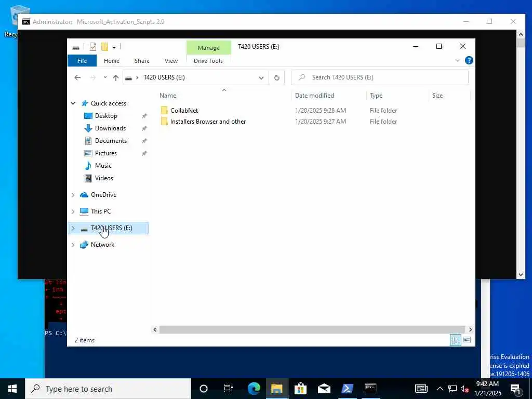Click the CollabNet date 1/20/2025 9:28 AM
The image size is (532, 399).
click(x=321, y=110)
